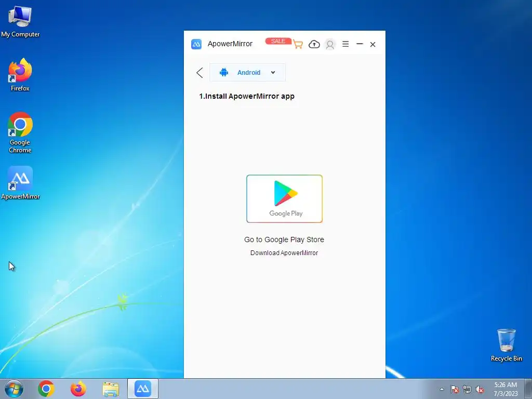This screenshot has width=532, height=399.
Task: Click '1.Install ApowerMirror app' heading
Action: click(247, 96)
